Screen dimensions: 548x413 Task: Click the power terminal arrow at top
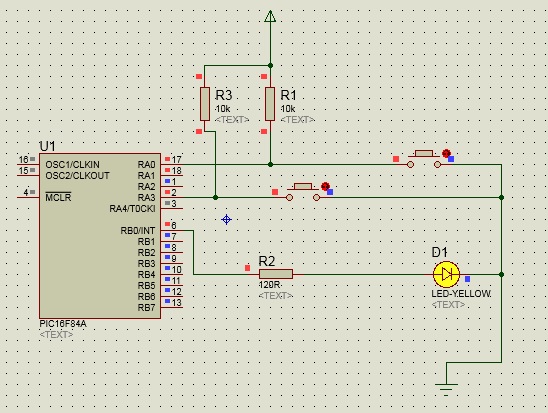click(x=270, y=16)
